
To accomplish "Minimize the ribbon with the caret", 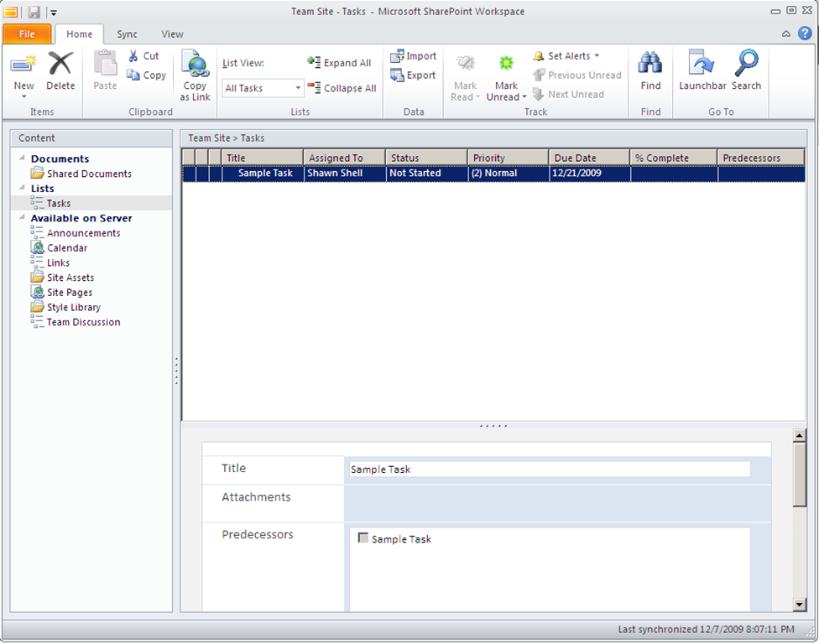I will pyautogui.click(x=786, y=34).
